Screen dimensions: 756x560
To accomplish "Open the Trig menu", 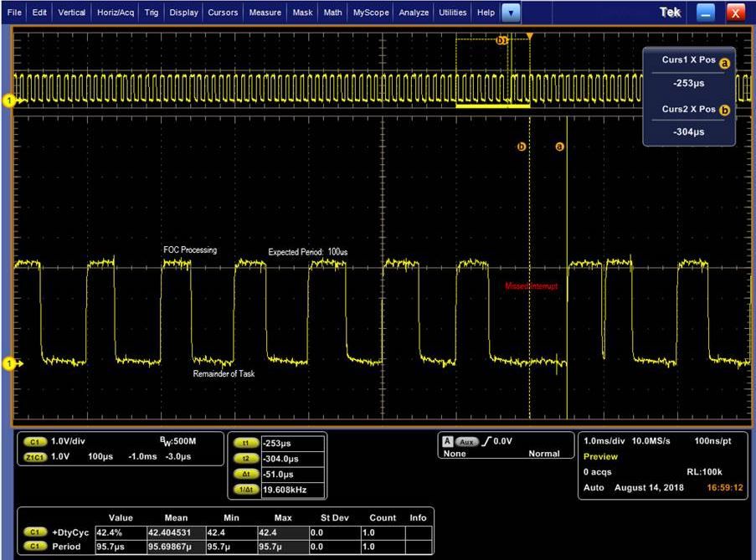I will pos(152,13).
